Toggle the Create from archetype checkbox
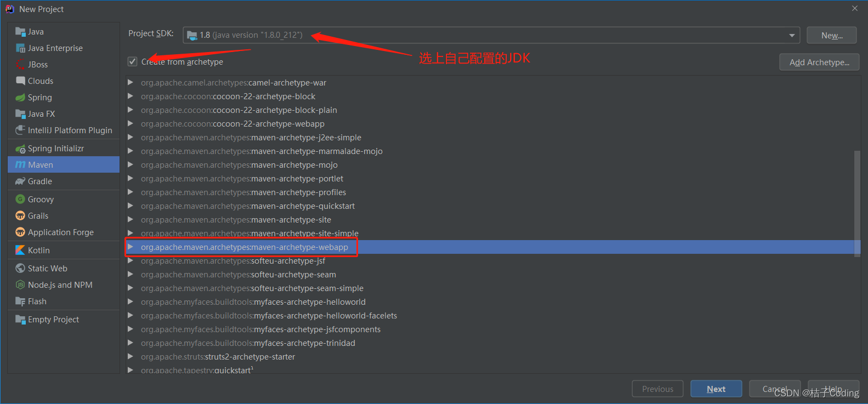The width and height of the screenshot is (868, 404). tap(132, 61)
